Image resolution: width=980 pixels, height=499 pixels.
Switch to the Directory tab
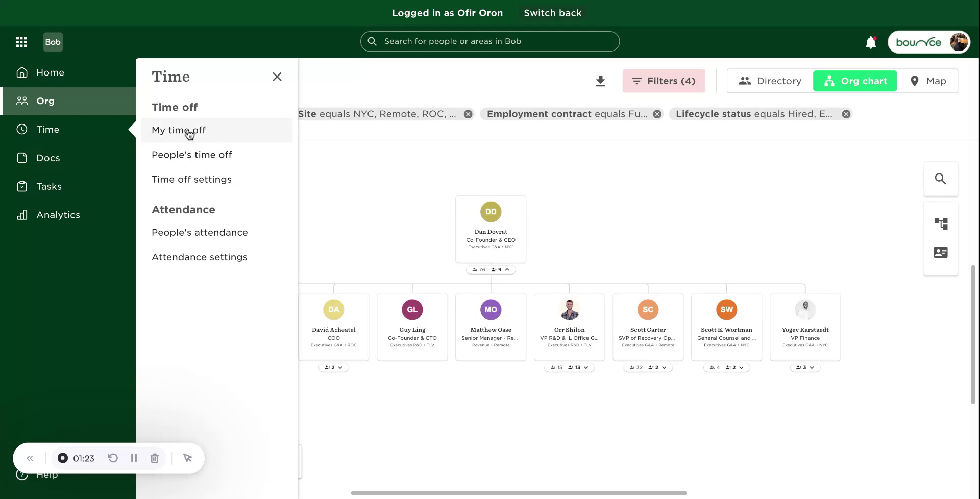(x=771, y=81)
